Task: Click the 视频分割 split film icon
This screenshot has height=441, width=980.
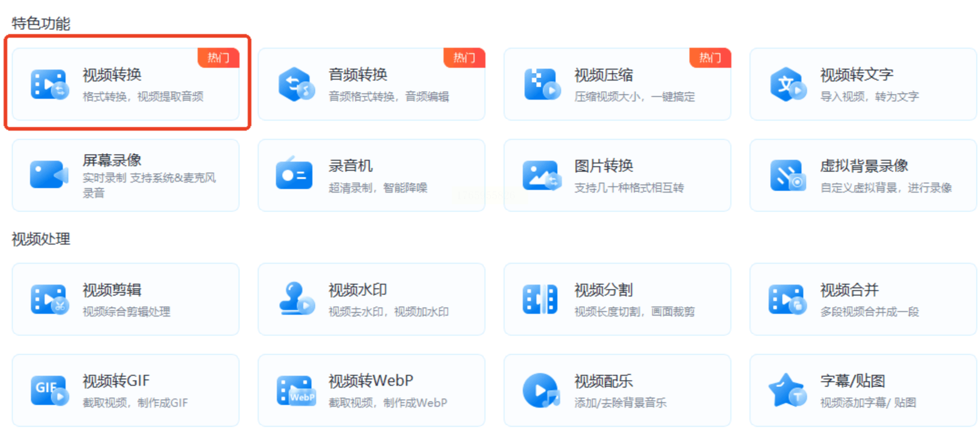Action: coord(540,299)
